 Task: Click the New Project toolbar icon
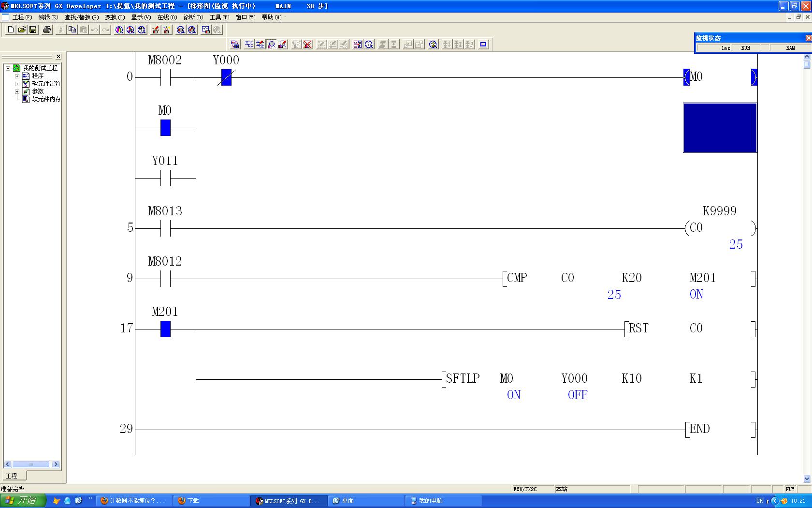click(11, 30)
